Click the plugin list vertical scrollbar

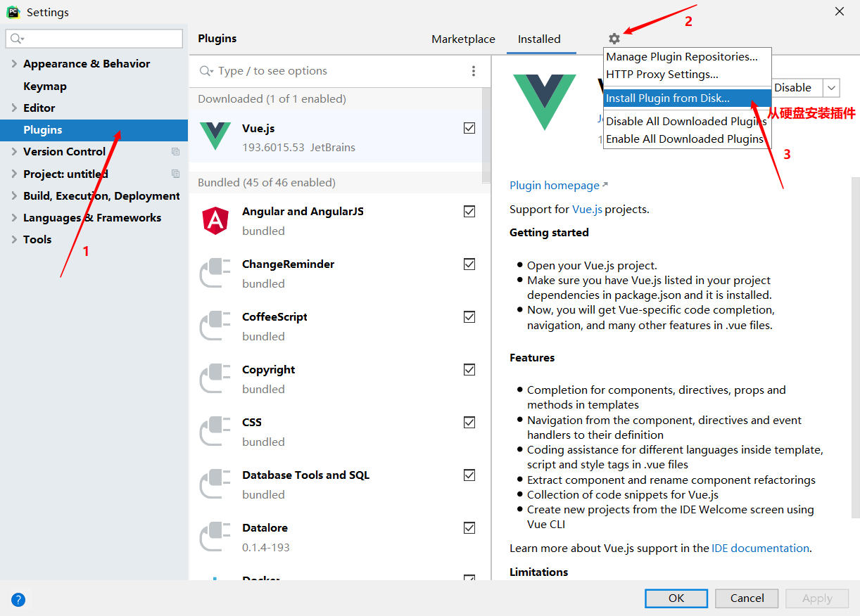point(486,135)
